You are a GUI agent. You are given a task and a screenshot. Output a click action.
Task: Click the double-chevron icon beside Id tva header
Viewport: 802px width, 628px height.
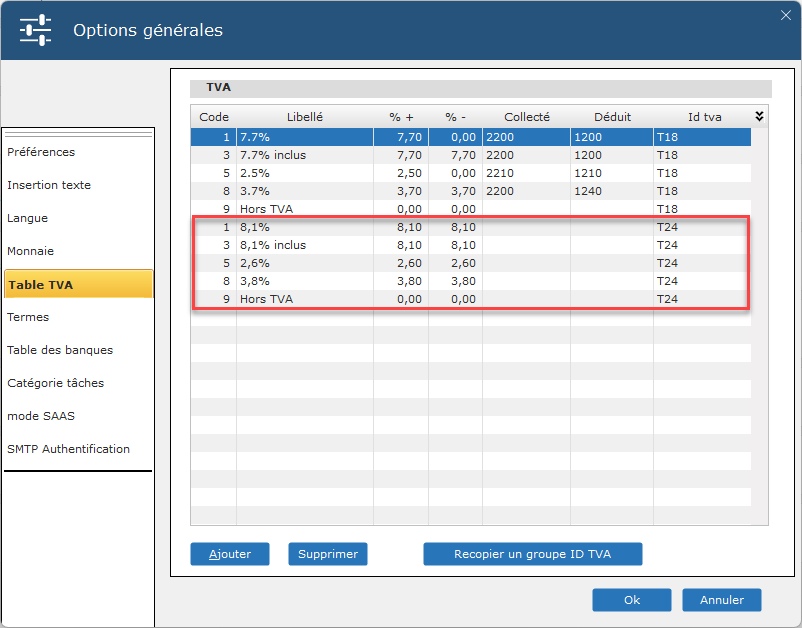(758, 116)
